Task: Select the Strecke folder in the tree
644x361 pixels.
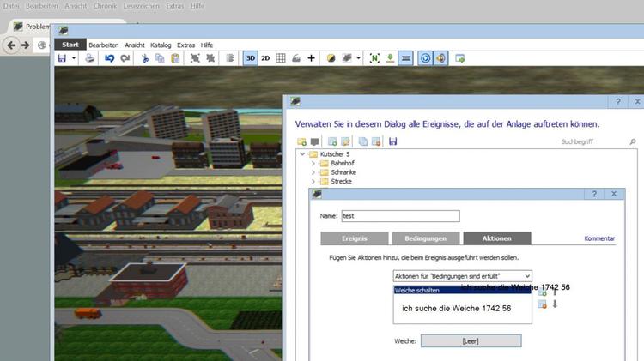Action: 341,182
